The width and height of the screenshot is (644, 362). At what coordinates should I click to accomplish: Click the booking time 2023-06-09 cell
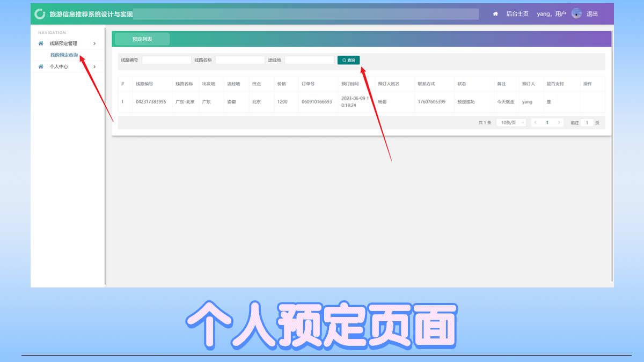click(x=355, y=102)
